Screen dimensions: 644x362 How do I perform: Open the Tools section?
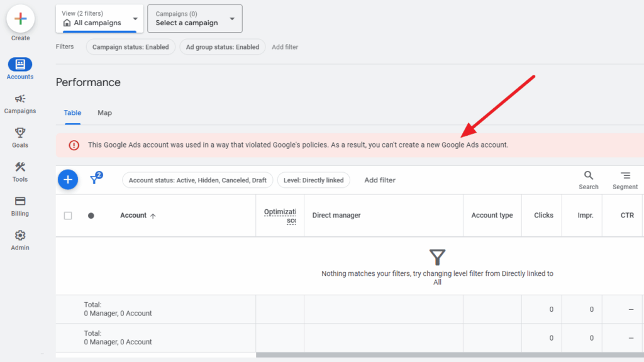[x=20, y=169]
